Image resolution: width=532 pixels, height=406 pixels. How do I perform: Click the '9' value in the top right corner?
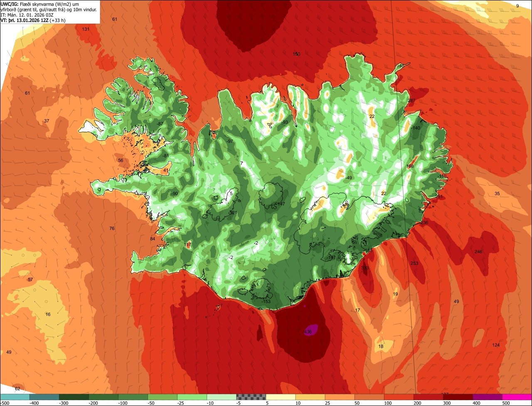[517, 6]
